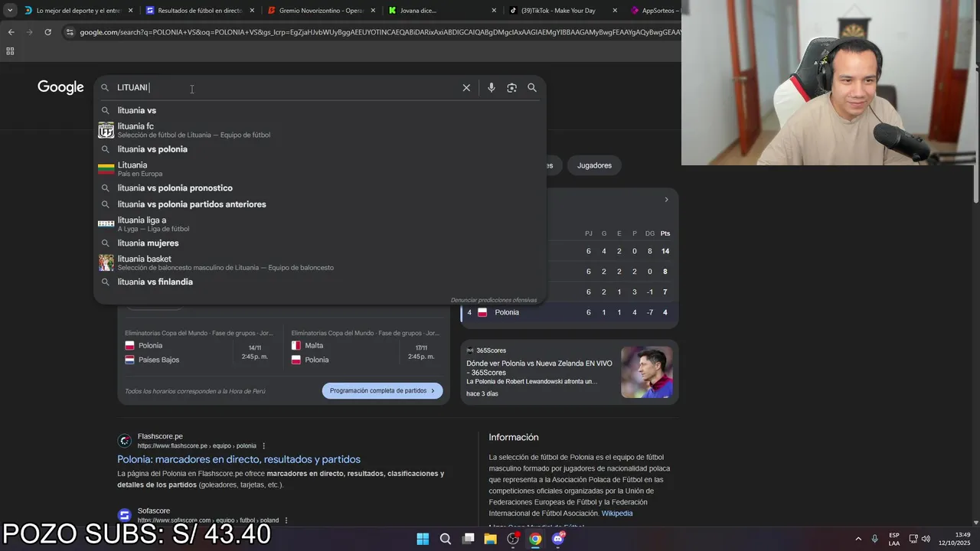Choose suggestion 'lituania vs finlandia'
This screenshot has width=980, height=551.
[x=320, y=282]
